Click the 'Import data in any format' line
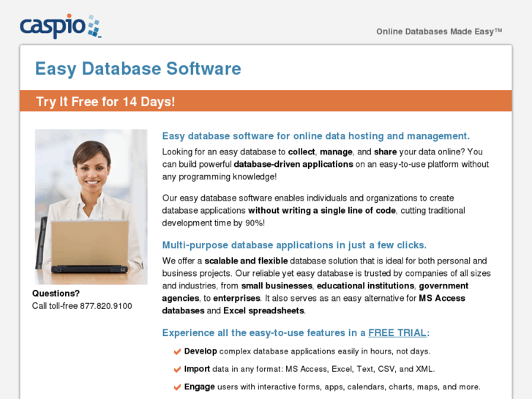 coord(310,369)
